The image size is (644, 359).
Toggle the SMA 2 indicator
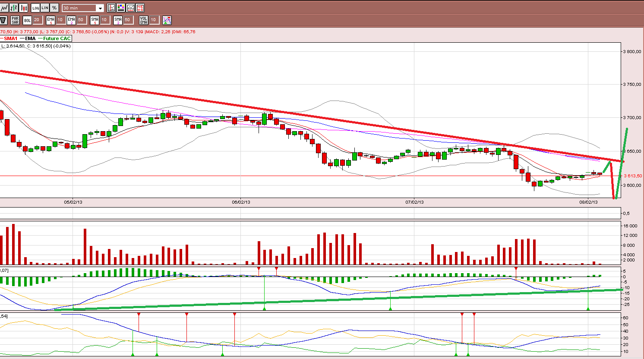click(118, 20)
